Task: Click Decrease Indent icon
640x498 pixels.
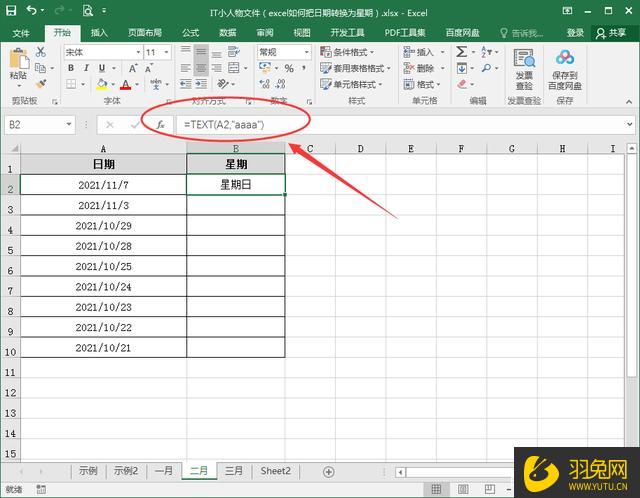Action: click(186, 84)
